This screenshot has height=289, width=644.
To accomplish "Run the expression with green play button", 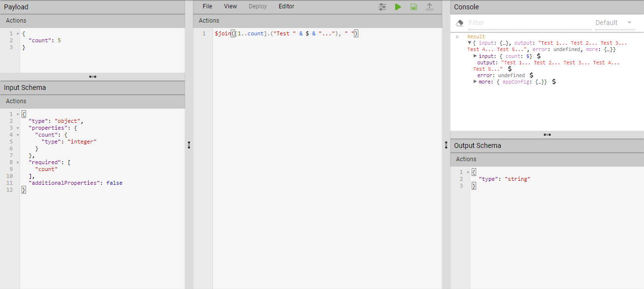I will coord(398,7).
